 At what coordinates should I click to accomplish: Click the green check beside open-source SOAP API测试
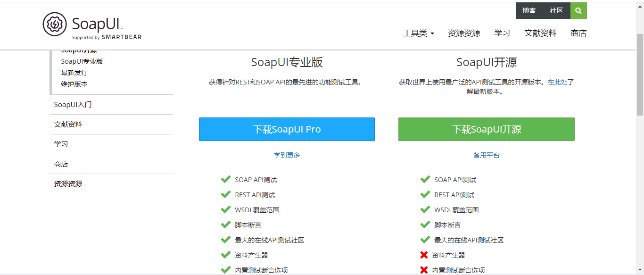(x=425, y=179)
